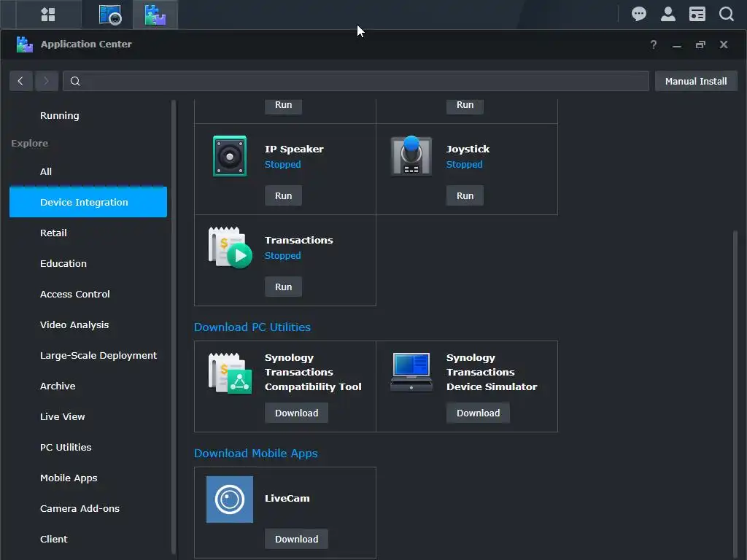
Task: Download the Synology Transactions Compatibility Tool
Action: [296, 413]
